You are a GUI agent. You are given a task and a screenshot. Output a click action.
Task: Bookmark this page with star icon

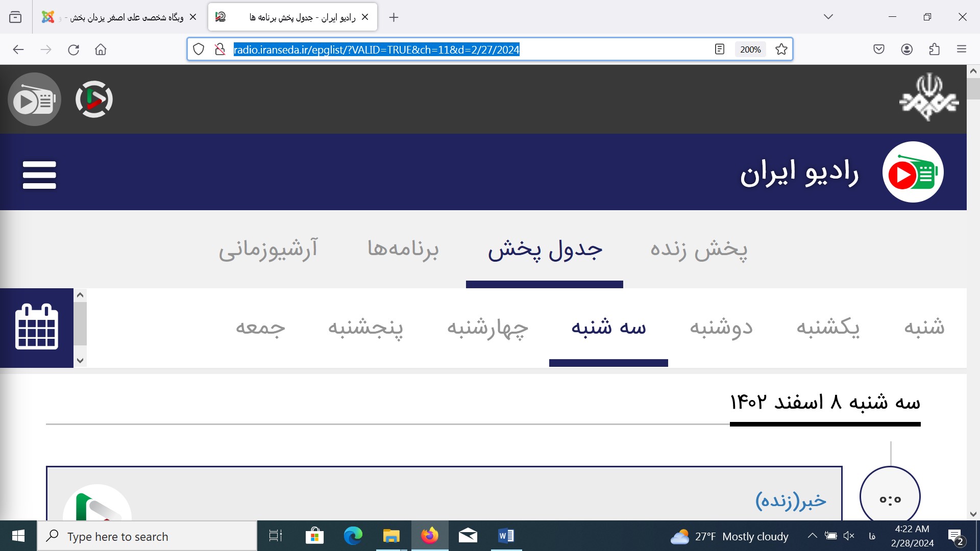coord(781,49)
